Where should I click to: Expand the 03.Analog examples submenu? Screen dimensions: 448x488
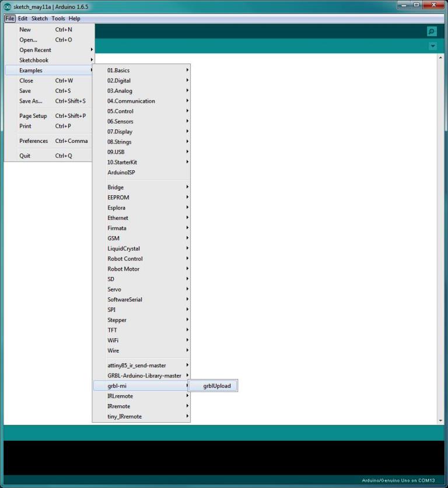pos(141,91)
